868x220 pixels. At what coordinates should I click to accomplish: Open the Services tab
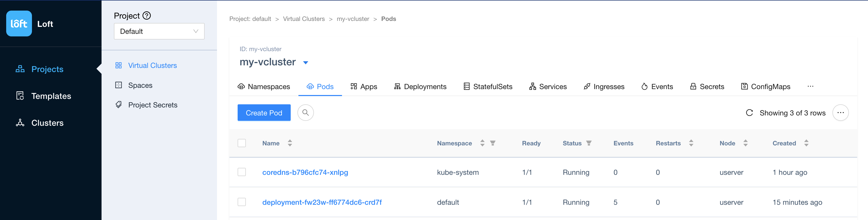click(548, 87)
